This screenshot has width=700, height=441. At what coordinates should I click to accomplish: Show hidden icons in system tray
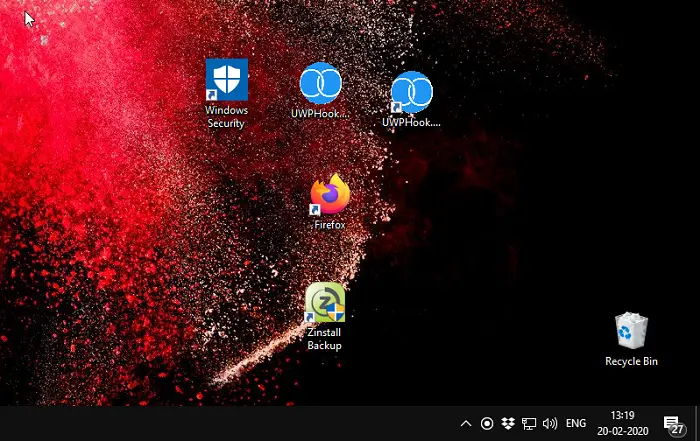466,423
